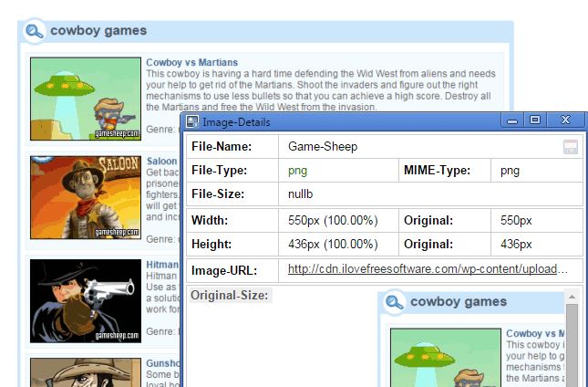Viewport: 588px width, 387px height.
Task: Click the save icon in the File-Name row
Action: click(x=571, y=147)
